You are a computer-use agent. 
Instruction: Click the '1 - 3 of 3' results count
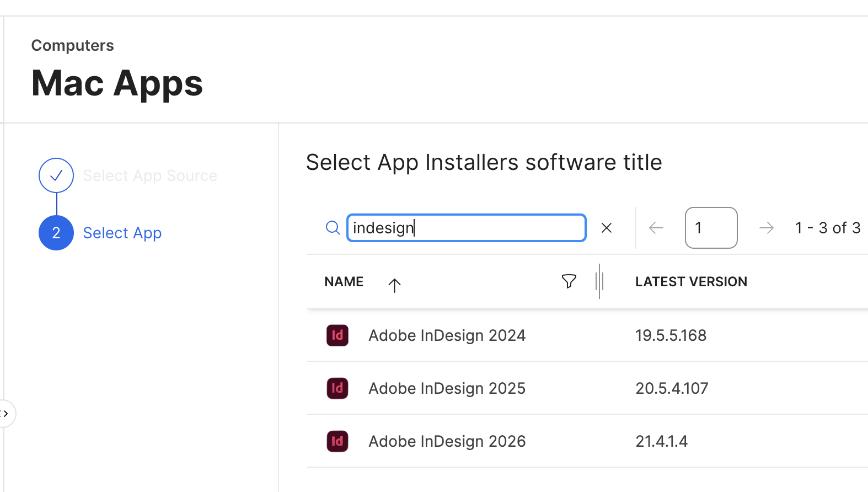pyautogui.click(x=827, y=228)
